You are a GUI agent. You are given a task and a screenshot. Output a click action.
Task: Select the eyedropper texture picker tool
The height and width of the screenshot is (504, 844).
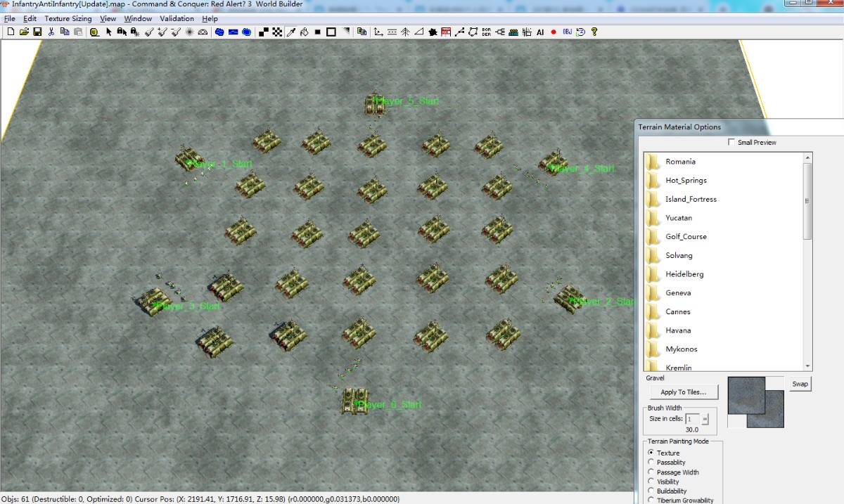coord(290,32)
